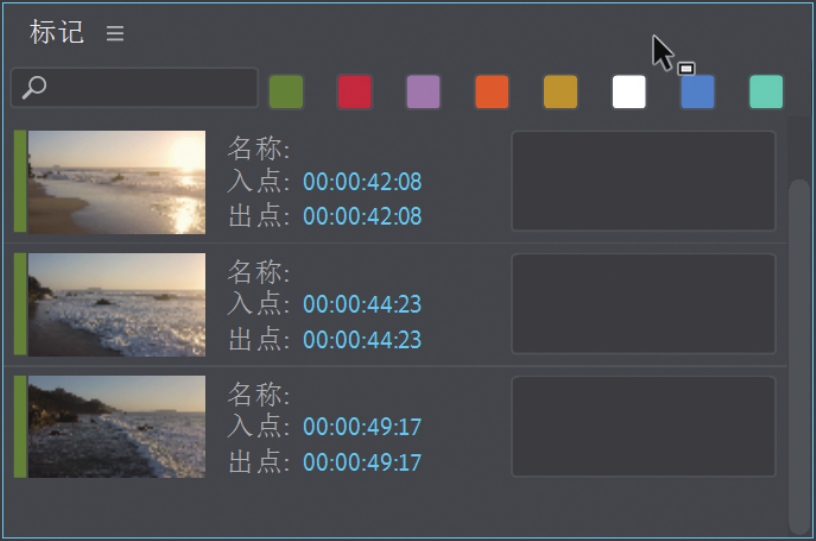Select the sunset beach marker thumbnail
Image resolution: width=816 pixels, height=541 pixels.
[x=116, y=182]
